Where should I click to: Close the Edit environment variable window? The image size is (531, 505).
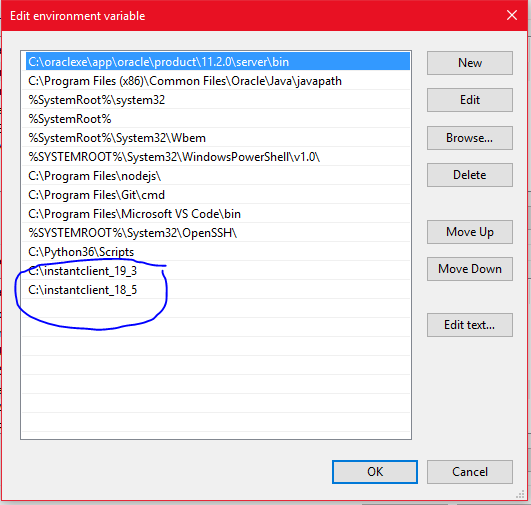pyautogui.click(x=512, y=15)
